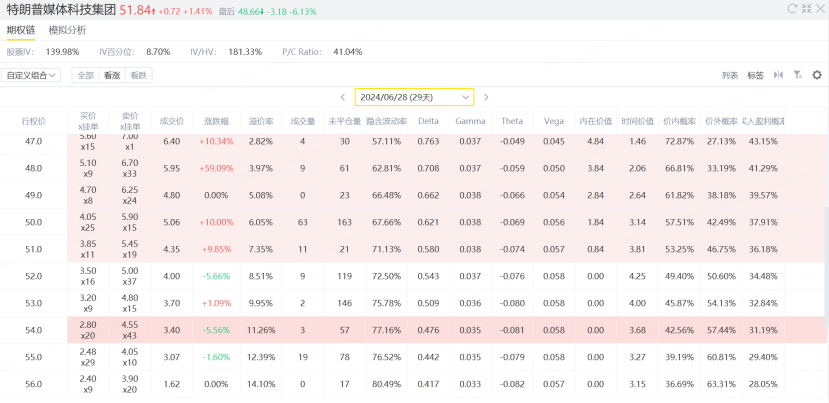This screenshot has height=403, width=829.
Task: Switch to the 期权链 tab
Action: pyautogui.click(x=21, y=31)
